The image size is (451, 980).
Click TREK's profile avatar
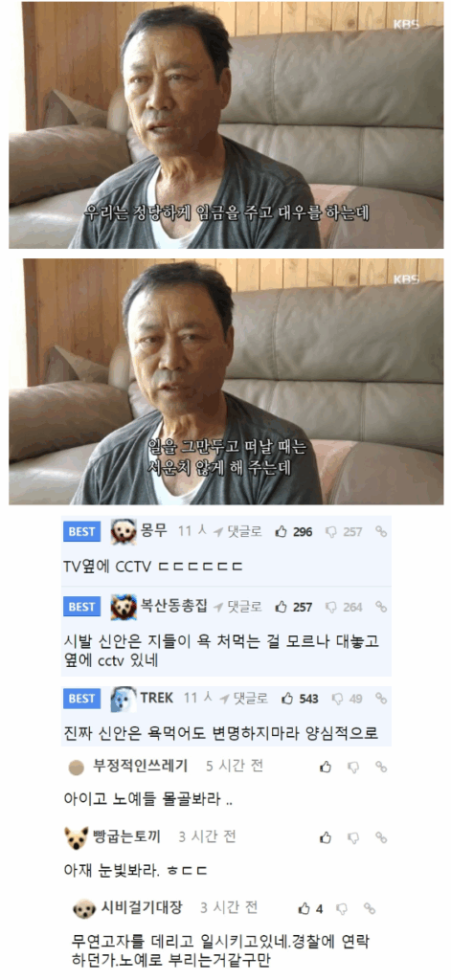pyautogui.click(x=124, y=700)
